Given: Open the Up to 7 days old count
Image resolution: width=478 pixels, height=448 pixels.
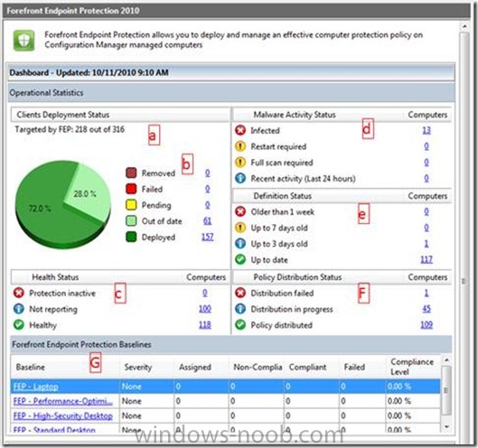Looking at the screenshot, I should 426,228.
